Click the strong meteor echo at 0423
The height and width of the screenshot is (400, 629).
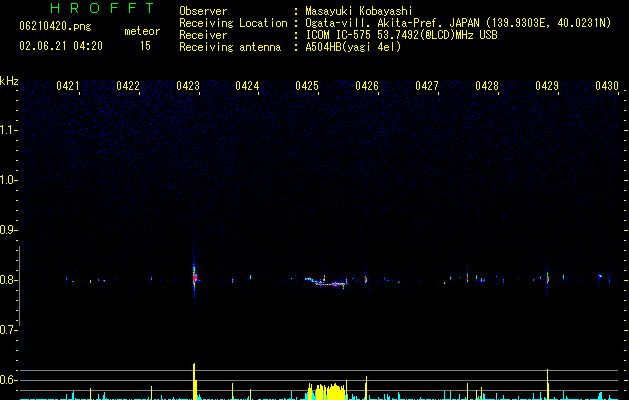point(195,277)
